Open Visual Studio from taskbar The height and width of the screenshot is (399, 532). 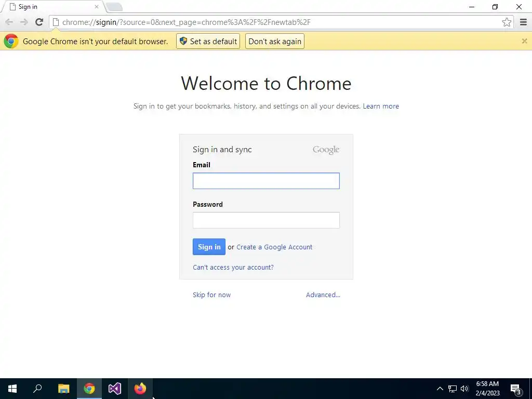pyautogui.click(x=115, y=389)
